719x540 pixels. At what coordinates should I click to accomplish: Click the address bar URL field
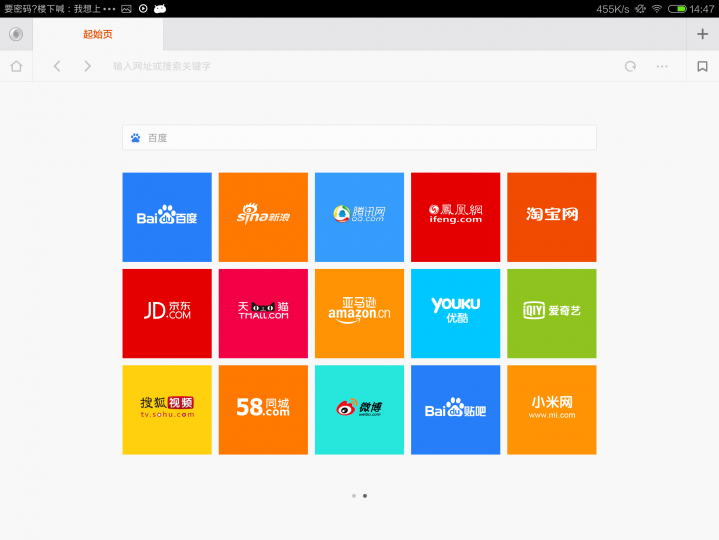tap(362, 66)
